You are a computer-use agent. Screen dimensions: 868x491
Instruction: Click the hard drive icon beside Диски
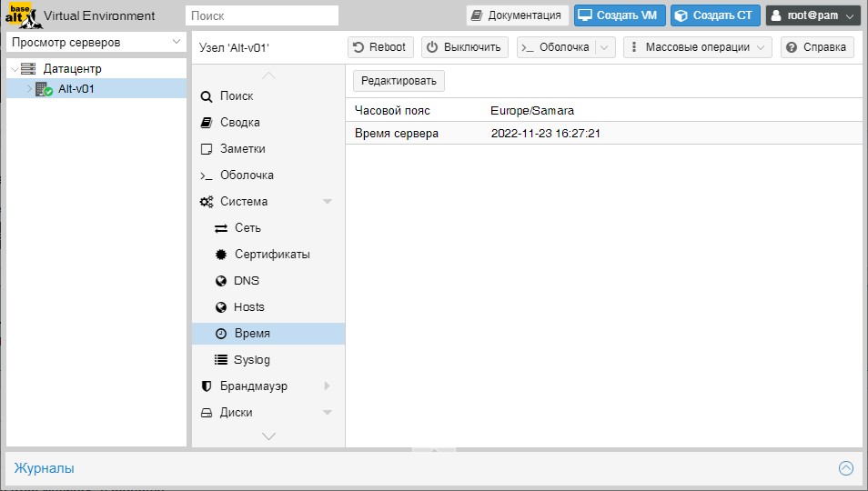click(207, 413)
